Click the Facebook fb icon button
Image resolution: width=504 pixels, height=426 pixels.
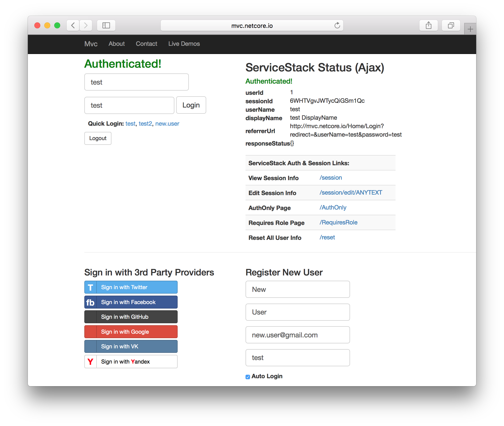tap(91, 302)
